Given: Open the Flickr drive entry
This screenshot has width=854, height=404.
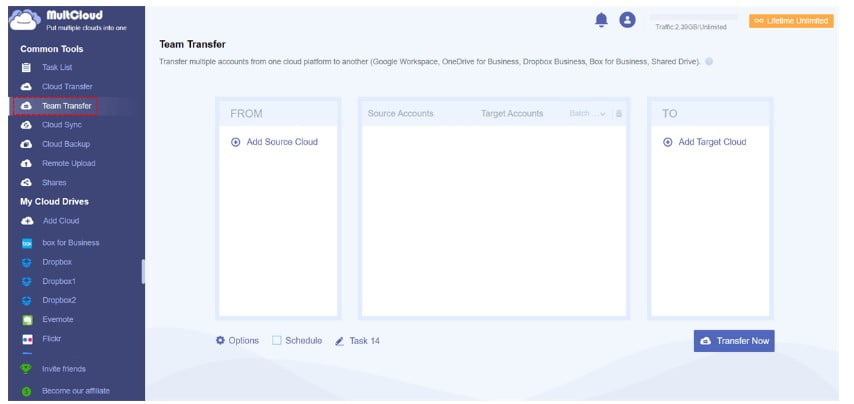Looking at the screenshot, I should coord(52,339).
